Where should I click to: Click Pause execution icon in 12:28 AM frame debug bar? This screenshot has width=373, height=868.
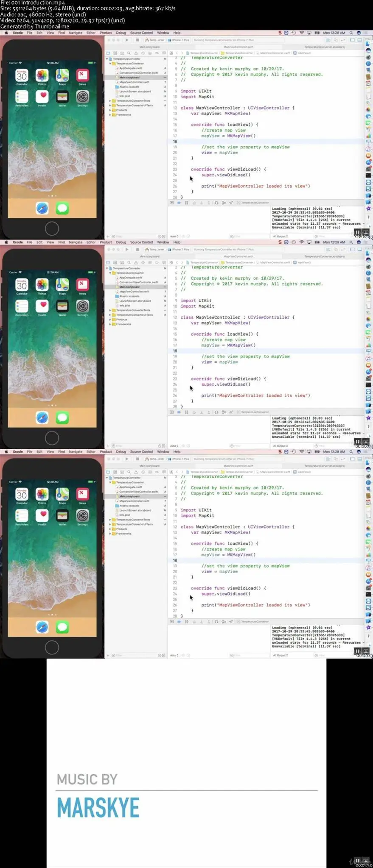[186, 203]
